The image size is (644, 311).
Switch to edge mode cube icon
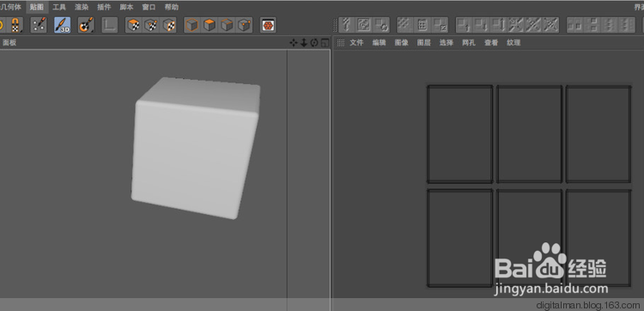(228, 25)
